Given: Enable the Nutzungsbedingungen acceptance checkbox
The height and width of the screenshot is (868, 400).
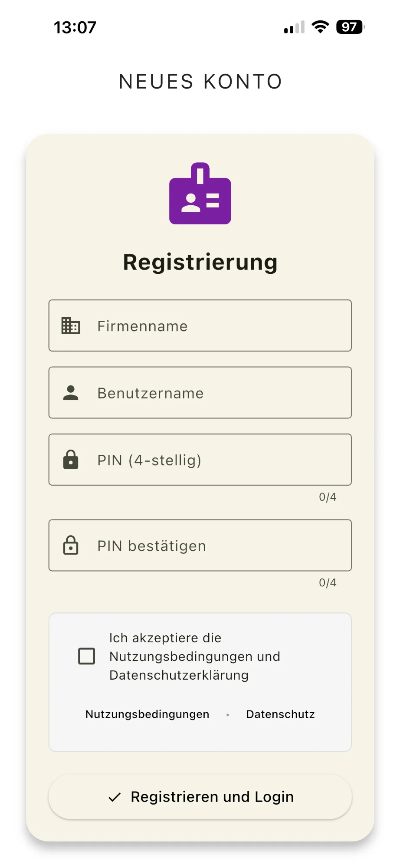Looking at the screenshot, I should (x=86, y=657).
